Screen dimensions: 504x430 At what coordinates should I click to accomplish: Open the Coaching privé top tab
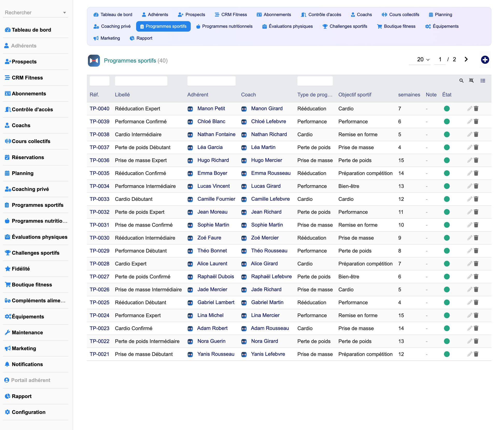(x=112, y=26)
